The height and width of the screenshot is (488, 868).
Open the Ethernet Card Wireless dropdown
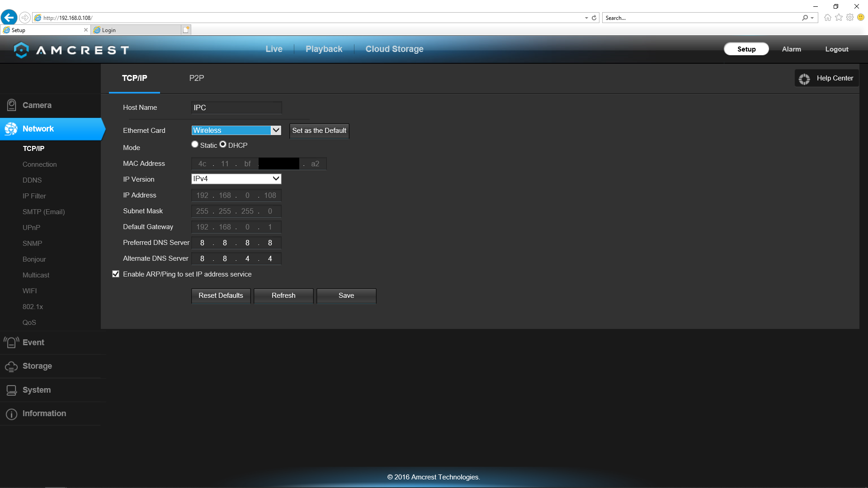(236, 131)
